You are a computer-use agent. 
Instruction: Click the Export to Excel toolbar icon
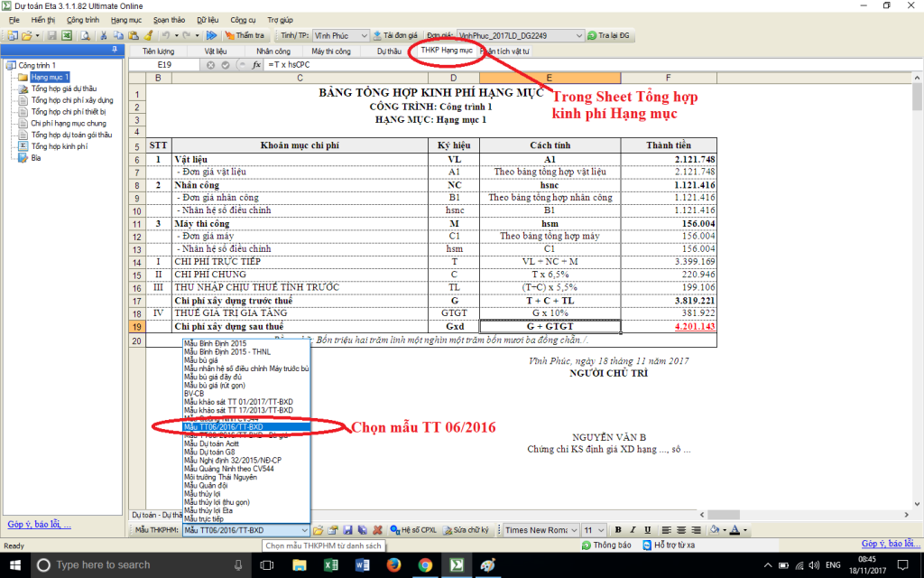click(67, 35)
